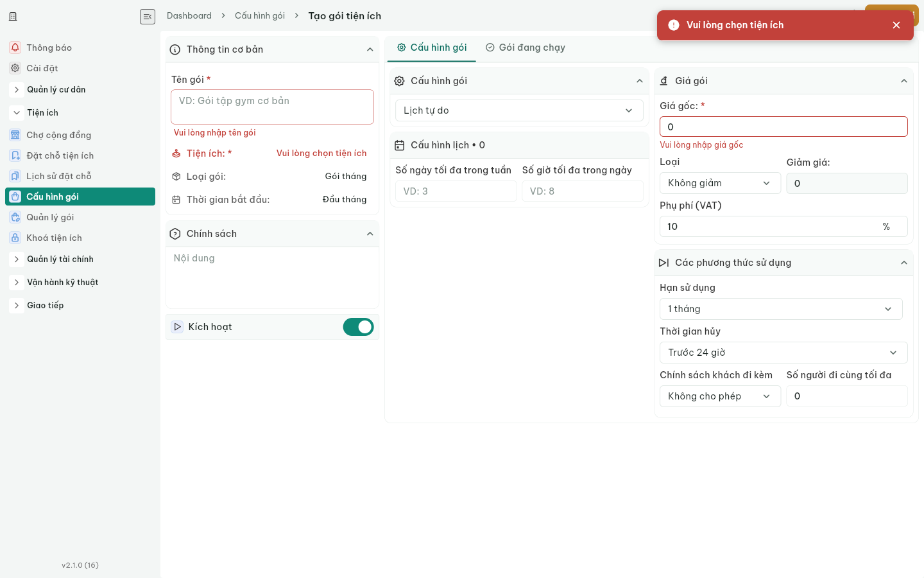The height and width of the screenshot is (578, 924).
Task: Go to Cấu hình gói breadcrumb
Action: 260,16
